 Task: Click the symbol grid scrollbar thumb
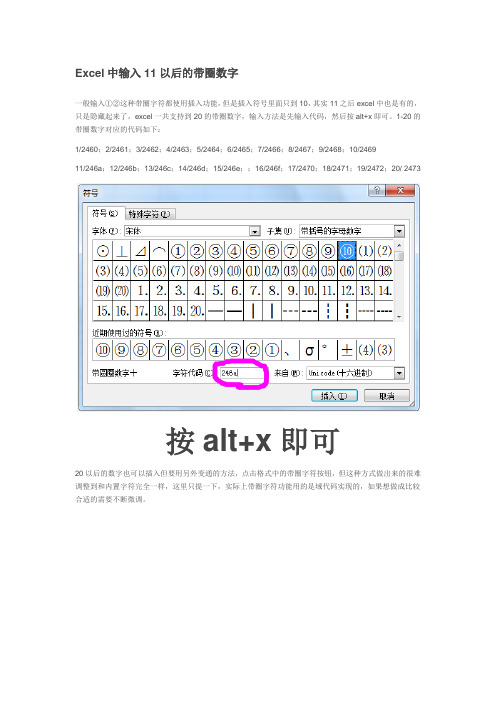pyautogui.click(x=399, y=256)
